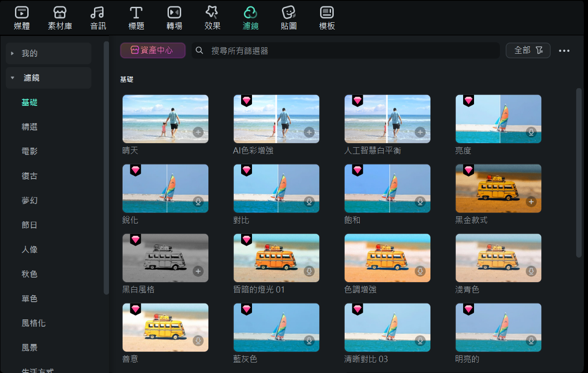Open the 素材庫 stock library icon
This screenshot has width=588, height=373.
point(60,13)
